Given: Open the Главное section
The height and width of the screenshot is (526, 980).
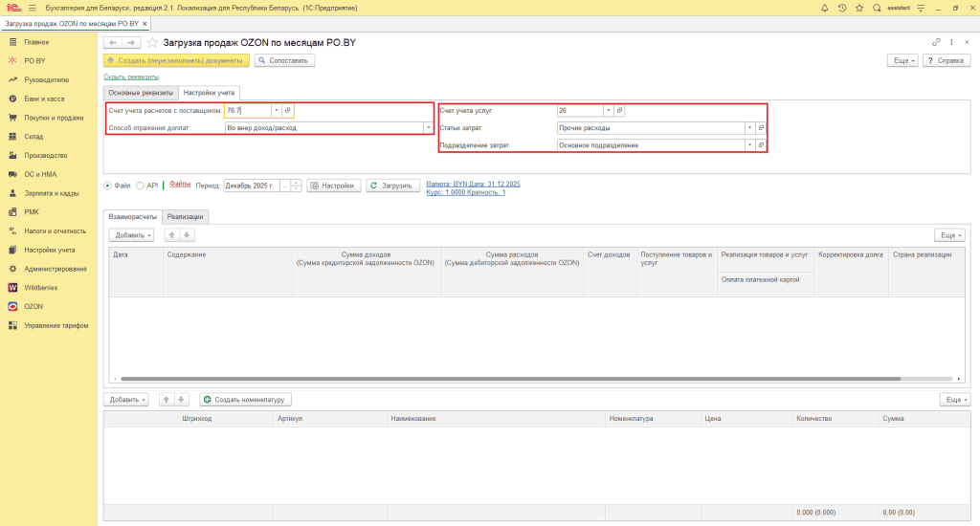Looking at the screenshot, I should point(36,42).
